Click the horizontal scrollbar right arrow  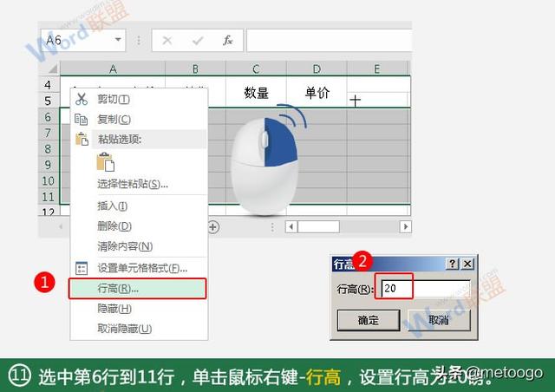pyautogui.click(x=406, y=226)
